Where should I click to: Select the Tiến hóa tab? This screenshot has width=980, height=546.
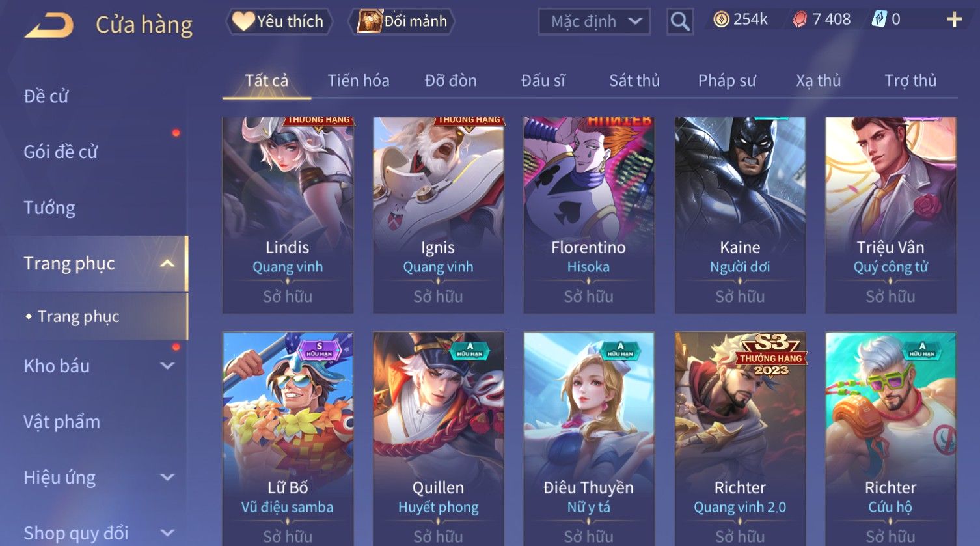[359, 81]
